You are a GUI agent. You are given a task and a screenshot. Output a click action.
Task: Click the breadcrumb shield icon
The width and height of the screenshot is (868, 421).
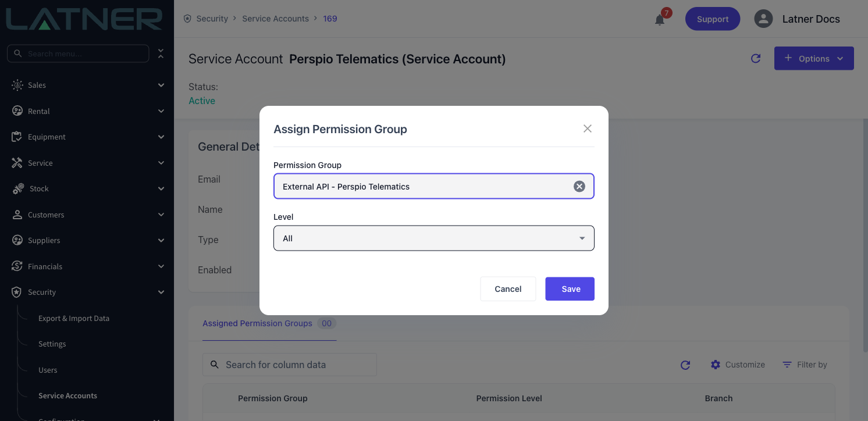point(187,19)
